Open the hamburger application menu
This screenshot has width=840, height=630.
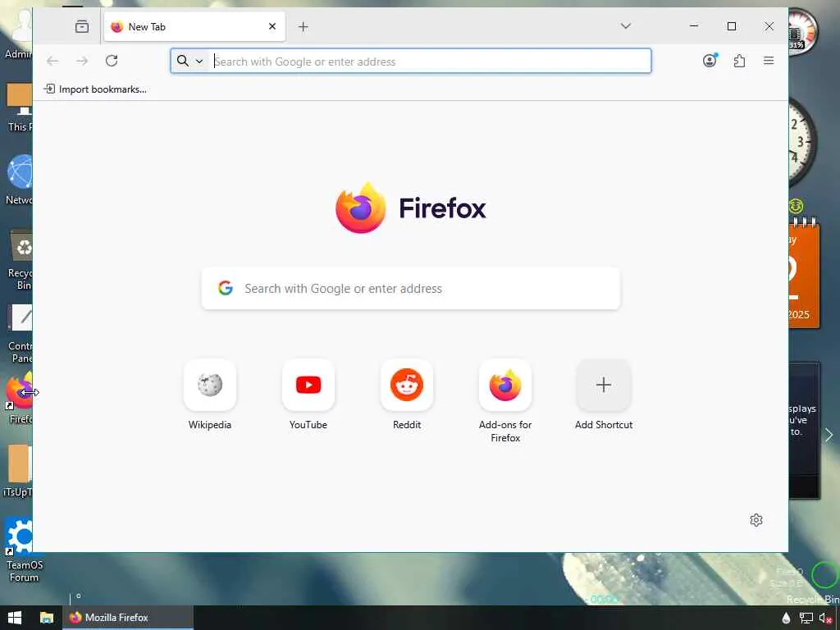(768, 61)
